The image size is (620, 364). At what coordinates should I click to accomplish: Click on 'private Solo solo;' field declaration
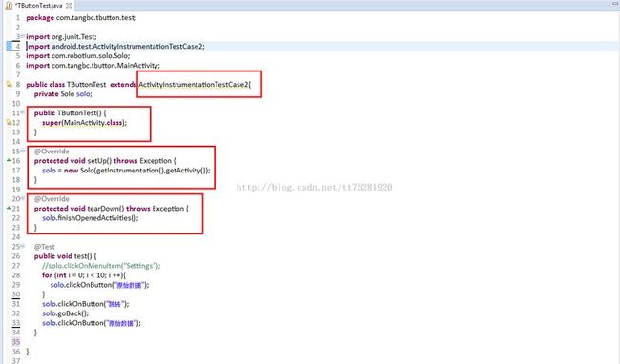point(63,94)
